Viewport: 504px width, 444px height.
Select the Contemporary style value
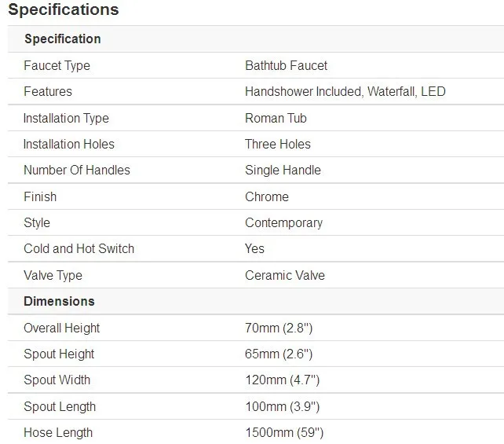click(x=284, y=223)
